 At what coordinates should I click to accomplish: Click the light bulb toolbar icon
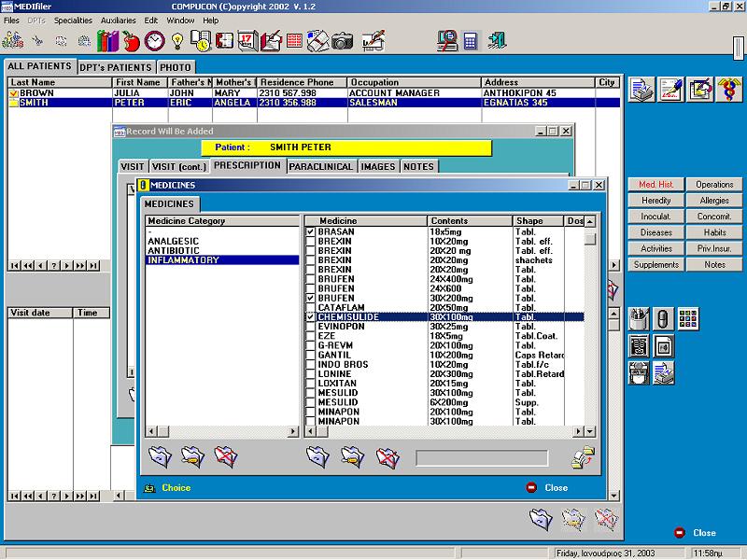pos(177,41)
